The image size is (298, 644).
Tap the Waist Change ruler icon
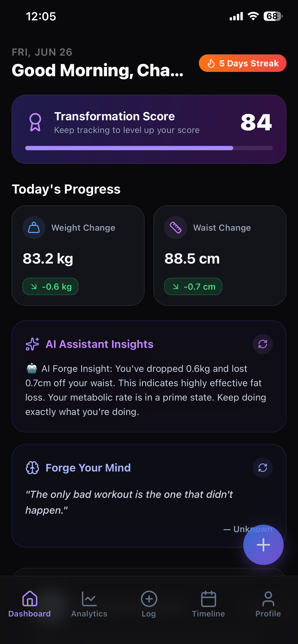176,228
